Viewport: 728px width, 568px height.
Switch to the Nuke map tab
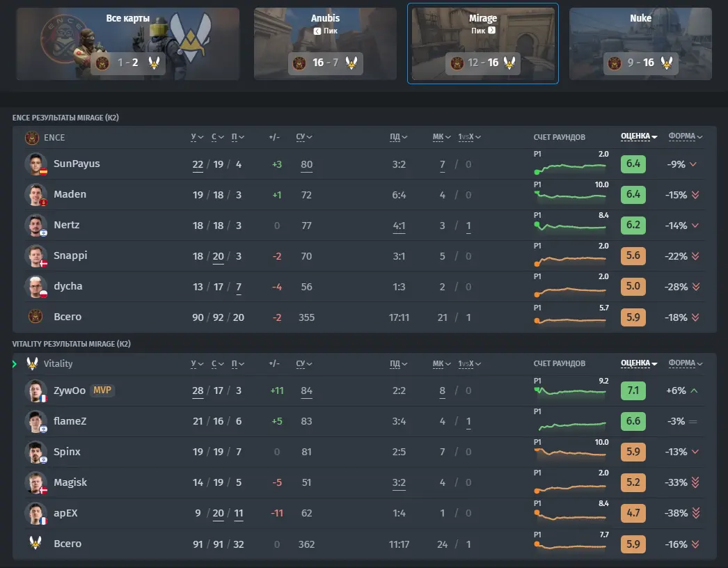[x=640, y=44]
